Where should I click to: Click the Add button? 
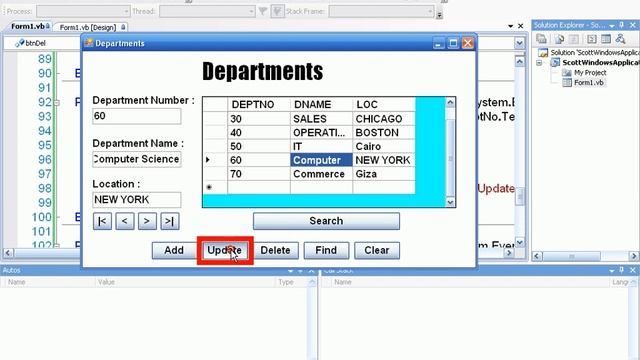[x=174, y=250]
